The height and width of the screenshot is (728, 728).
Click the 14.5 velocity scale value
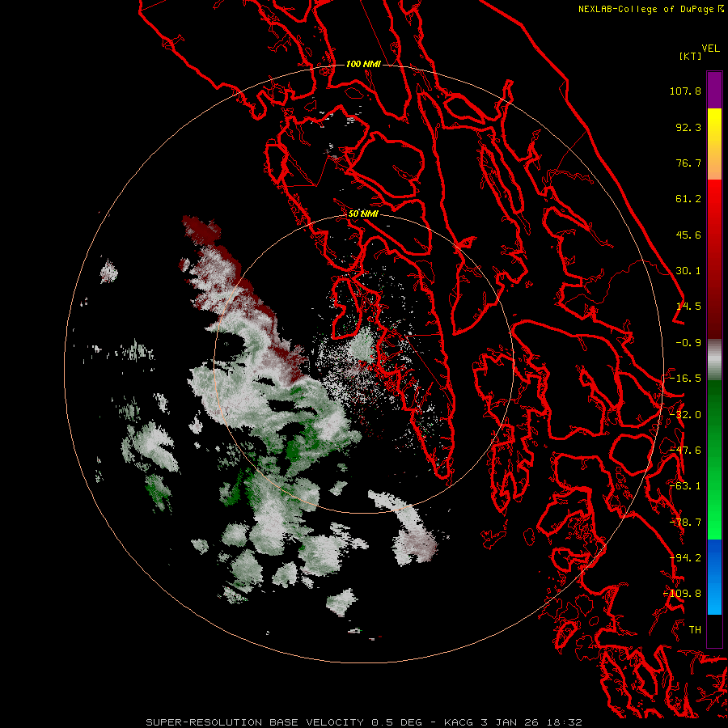click(688, 307)
